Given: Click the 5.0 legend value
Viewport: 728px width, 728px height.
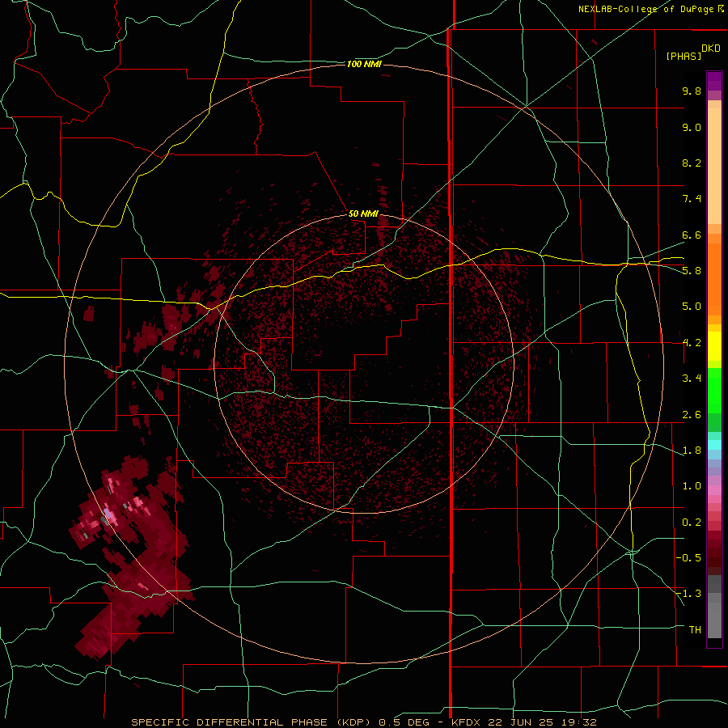Looking at the screenshot, I should (692, 307).
